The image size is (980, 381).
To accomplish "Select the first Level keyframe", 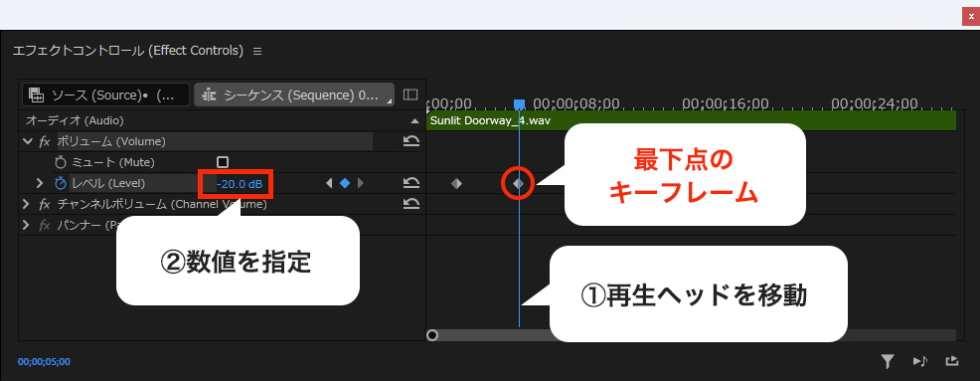I will [x=456, y=183].
